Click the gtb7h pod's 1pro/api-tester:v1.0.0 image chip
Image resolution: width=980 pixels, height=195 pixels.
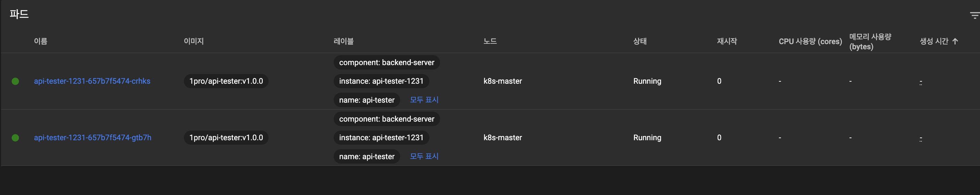tap(226, 137)
